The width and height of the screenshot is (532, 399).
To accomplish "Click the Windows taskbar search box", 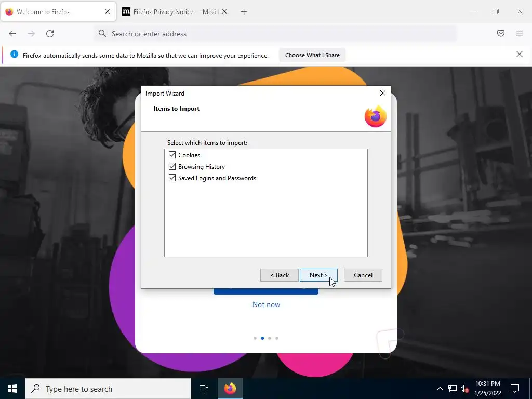I will tap(108, 389).
